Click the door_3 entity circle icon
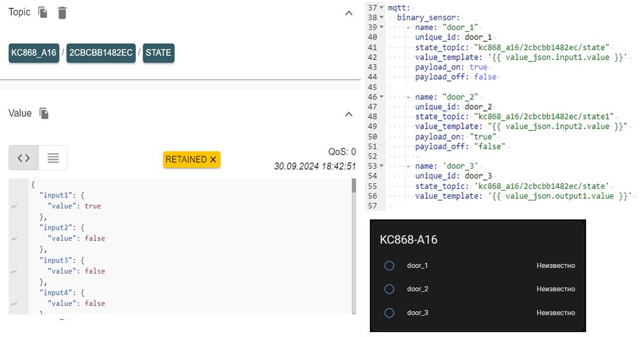 tap(389, 313)
